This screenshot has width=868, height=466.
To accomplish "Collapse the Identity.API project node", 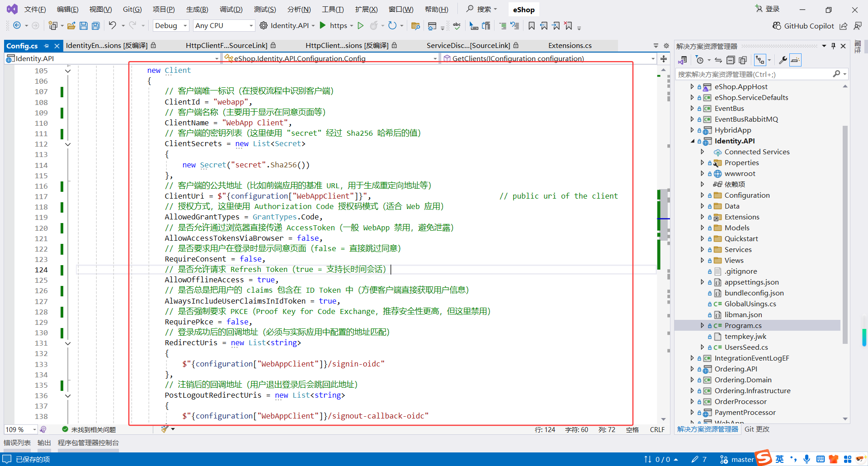I will [x=693, y=141].
